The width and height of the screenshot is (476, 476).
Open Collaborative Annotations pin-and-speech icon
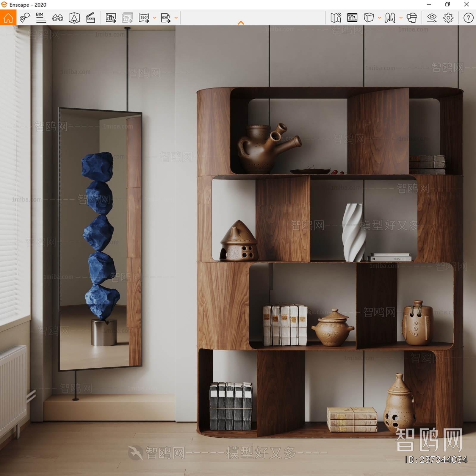pos(25,18)
